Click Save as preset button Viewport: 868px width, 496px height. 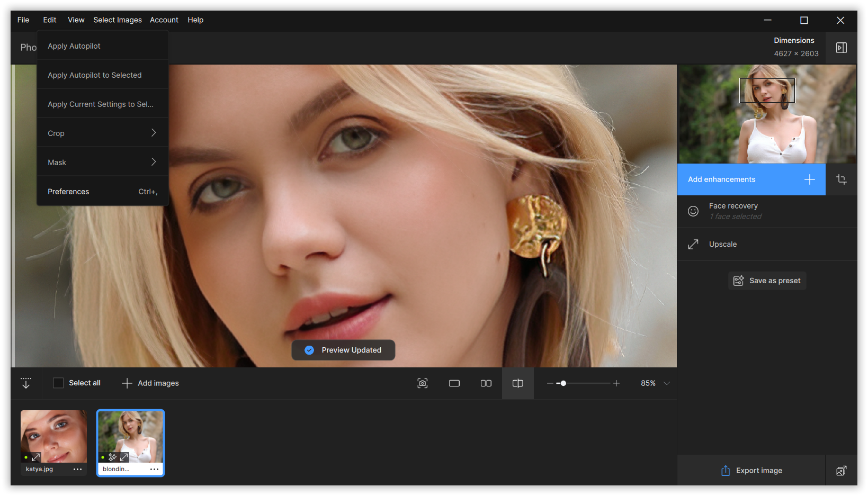point(767,281)
